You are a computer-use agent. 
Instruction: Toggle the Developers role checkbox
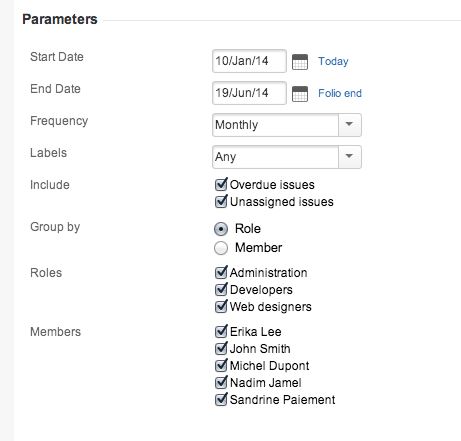click(221, 289)
